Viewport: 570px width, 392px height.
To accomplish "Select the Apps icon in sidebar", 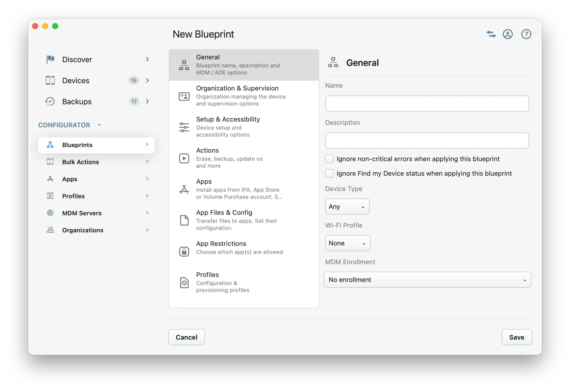I will point(50,179).
